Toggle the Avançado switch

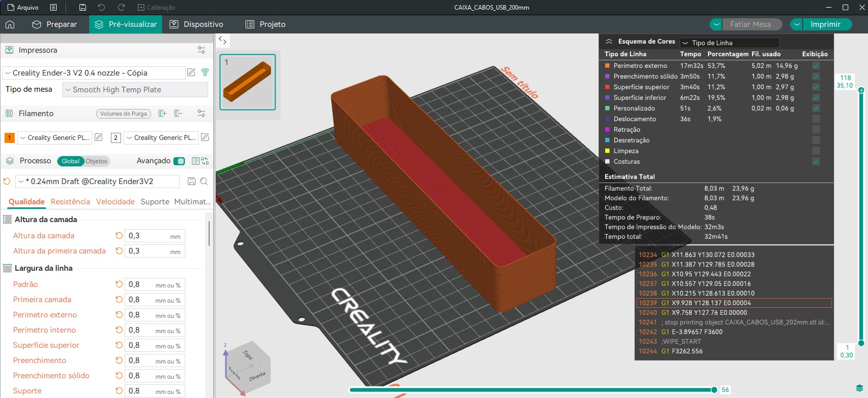point(179,161)
